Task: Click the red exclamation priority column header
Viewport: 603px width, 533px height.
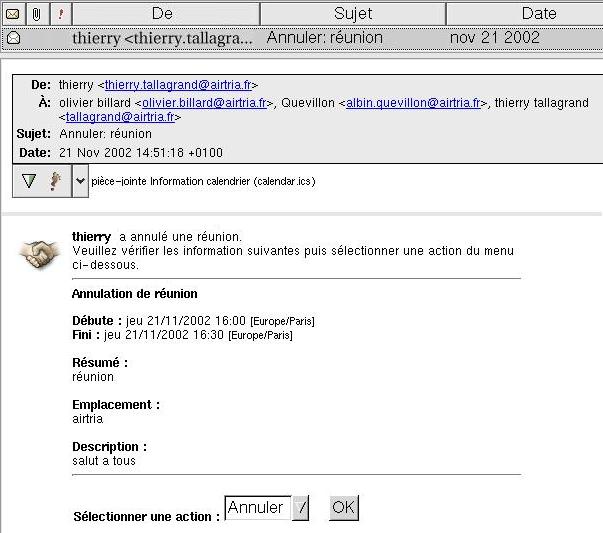Action: (61, 14)
